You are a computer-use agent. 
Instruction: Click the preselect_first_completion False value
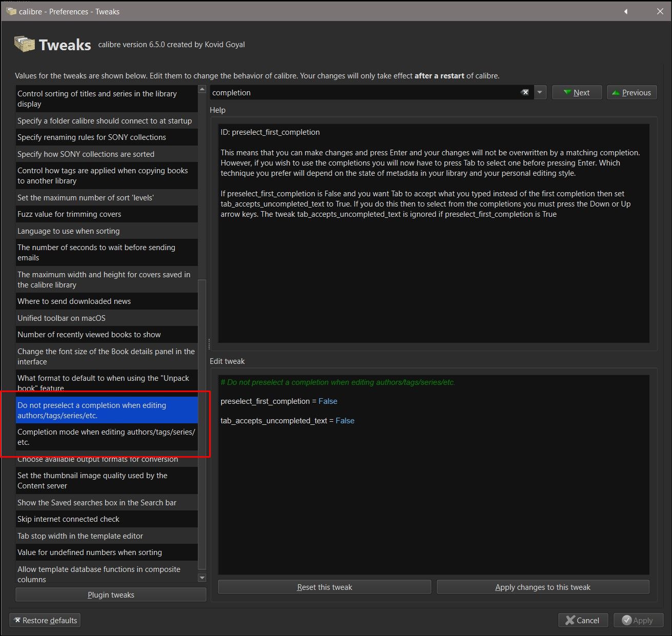pyautogui.click(x=328, y=401)
